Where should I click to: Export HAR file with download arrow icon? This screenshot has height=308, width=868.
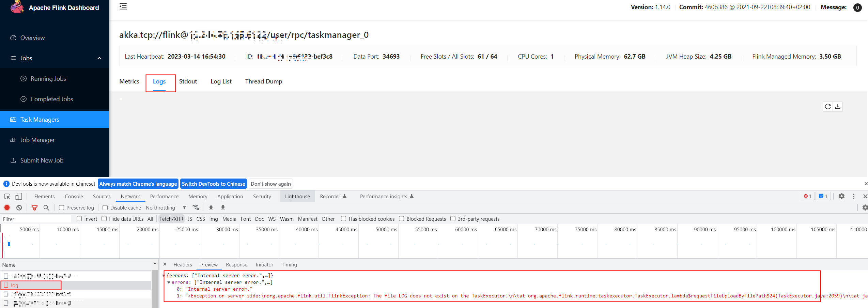(223, 207)
